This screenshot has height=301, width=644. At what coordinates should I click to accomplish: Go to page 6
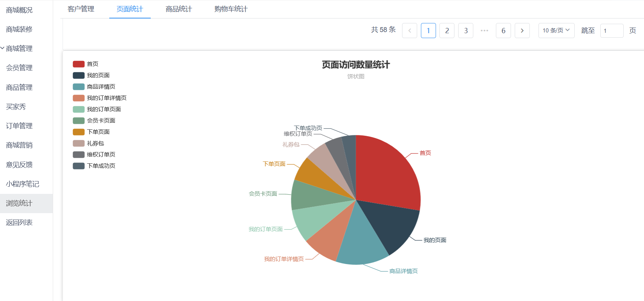pos(503,31)
